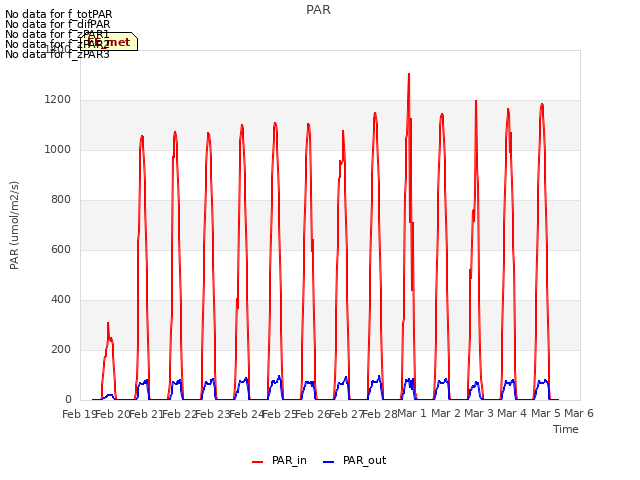Click the 200 y-axis tick label
This screenshot has width=640, height=480.
coord(61,349)
